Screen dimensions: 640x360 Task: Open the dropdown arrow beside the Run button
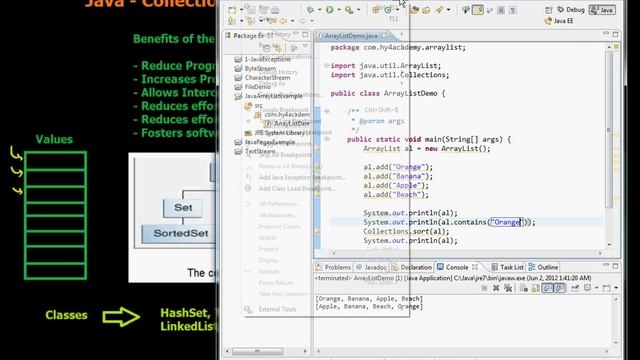click(x=338, y=10)
